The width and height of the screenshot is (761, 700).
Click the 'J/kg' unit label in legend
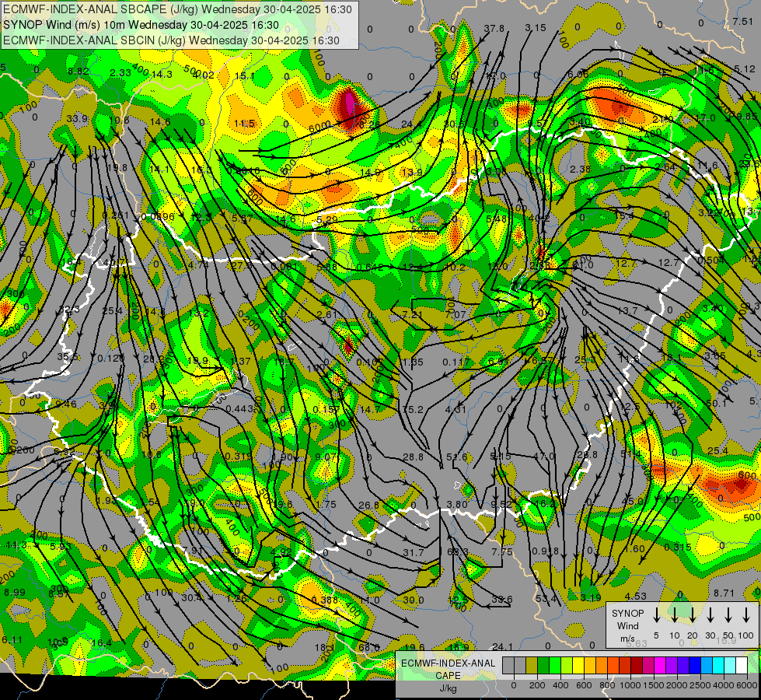point(448,688)
